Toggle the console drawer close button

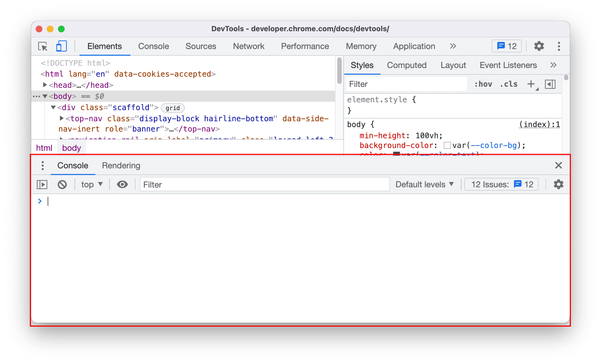[x=558, y=165]
